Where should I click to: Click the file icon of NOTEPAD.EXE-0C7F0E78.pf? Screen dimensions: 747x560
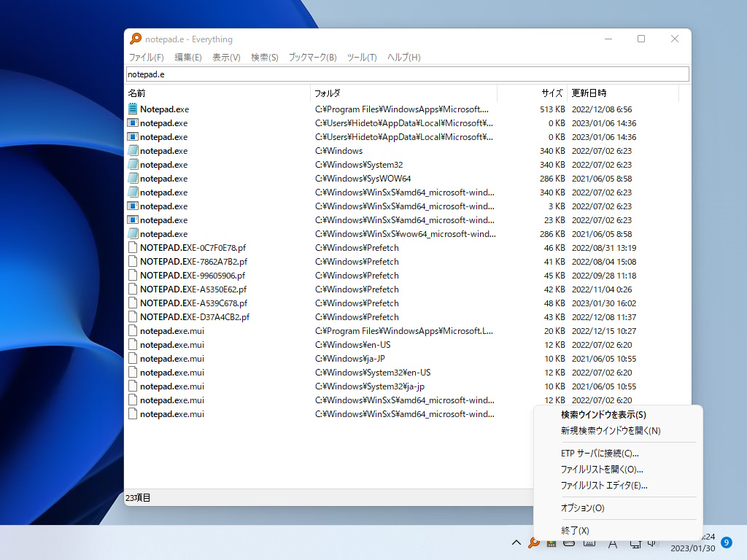click(x=133, y=248)
